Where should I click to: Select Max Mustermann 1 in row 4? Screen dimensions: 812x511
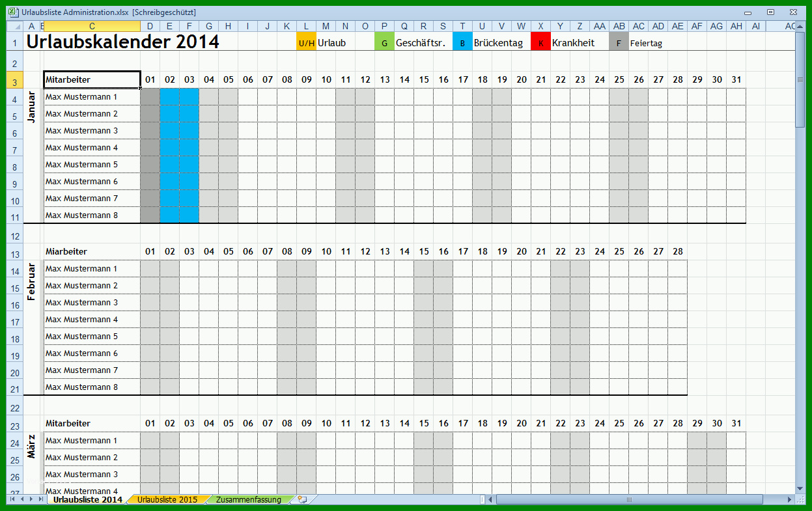click(x=92, y=97)
